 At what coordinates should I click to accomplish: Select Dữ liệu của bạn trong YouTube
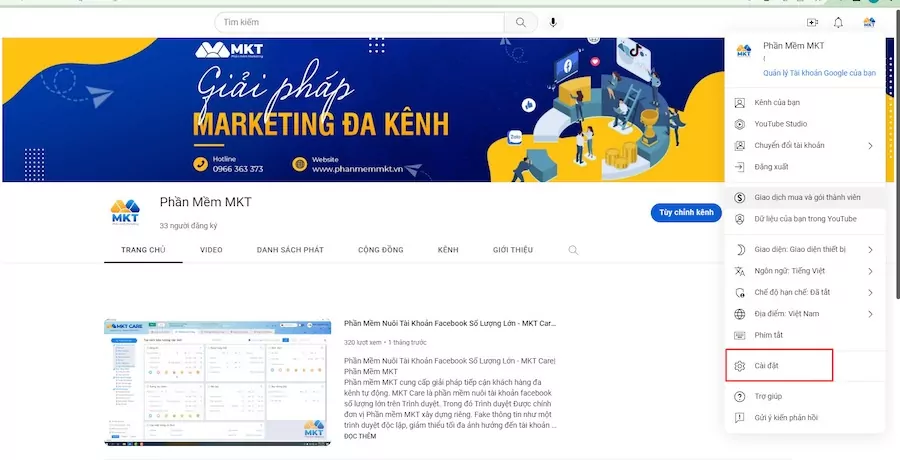pos(805,219)
